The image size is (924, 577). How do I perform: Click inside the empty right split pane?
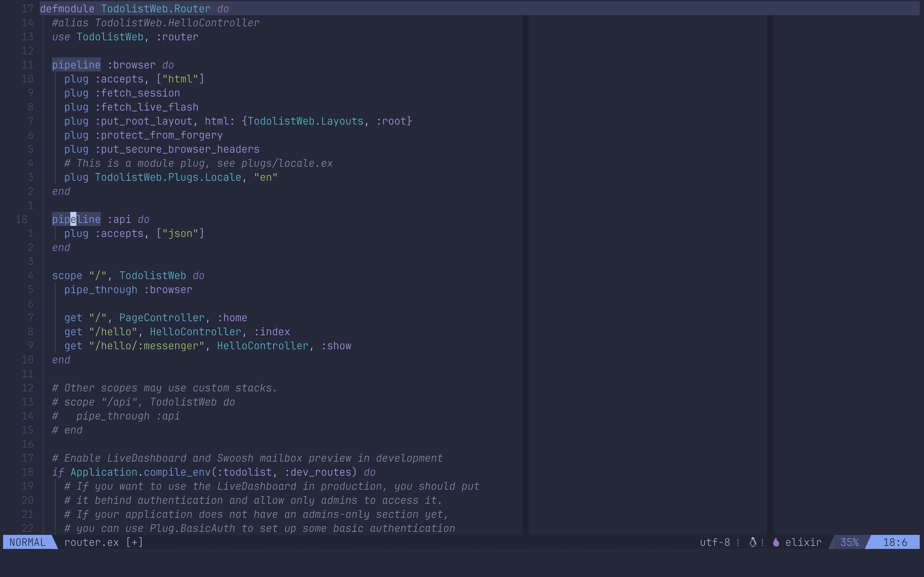(x=725, y=267)
